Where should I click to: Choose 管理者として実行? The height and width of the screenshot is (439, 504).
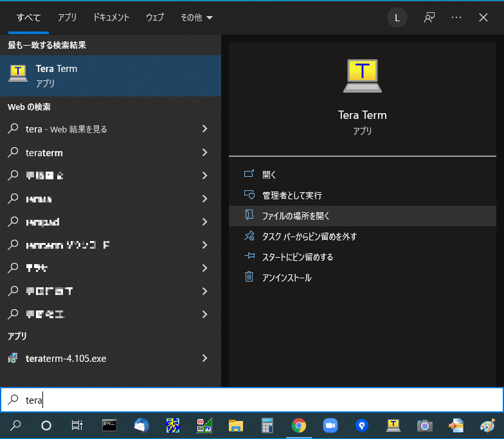(363, 195)
